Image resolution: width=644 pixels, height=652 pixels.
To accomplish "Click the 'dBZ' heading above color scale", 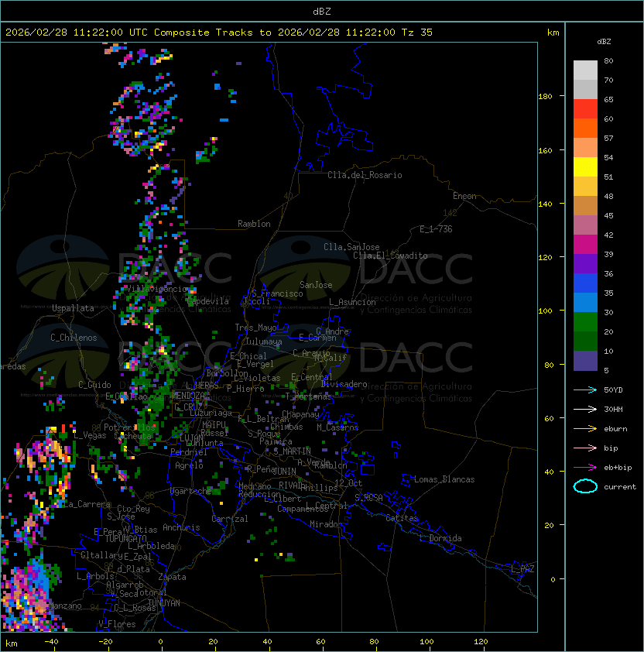I will (x=604, y=42).
